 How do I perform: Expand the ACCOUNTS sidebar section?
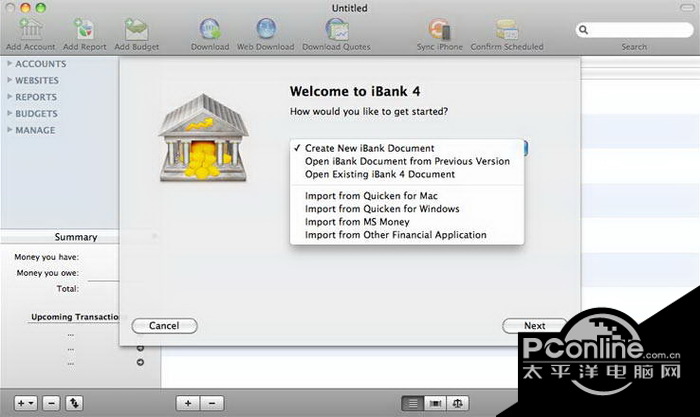click(10, 63)
